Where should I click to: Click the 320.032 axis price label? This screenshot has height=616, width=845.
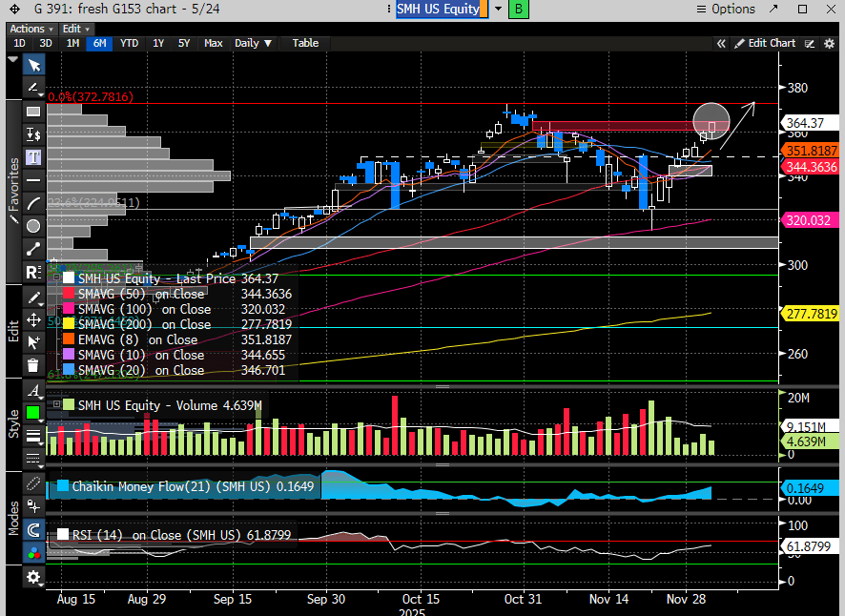tap(810, 220)
